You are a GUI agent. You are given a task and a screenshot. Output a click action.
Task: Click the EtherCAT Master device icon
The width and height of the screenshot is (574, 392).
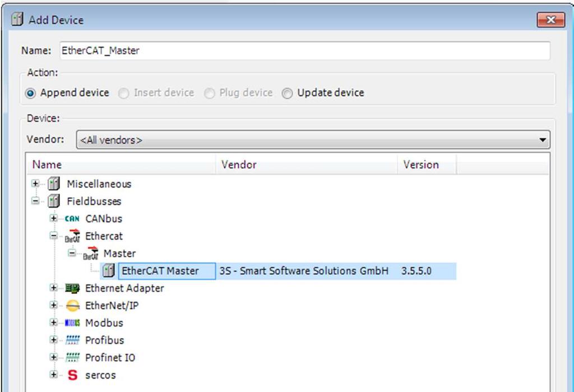click(108, 270)
